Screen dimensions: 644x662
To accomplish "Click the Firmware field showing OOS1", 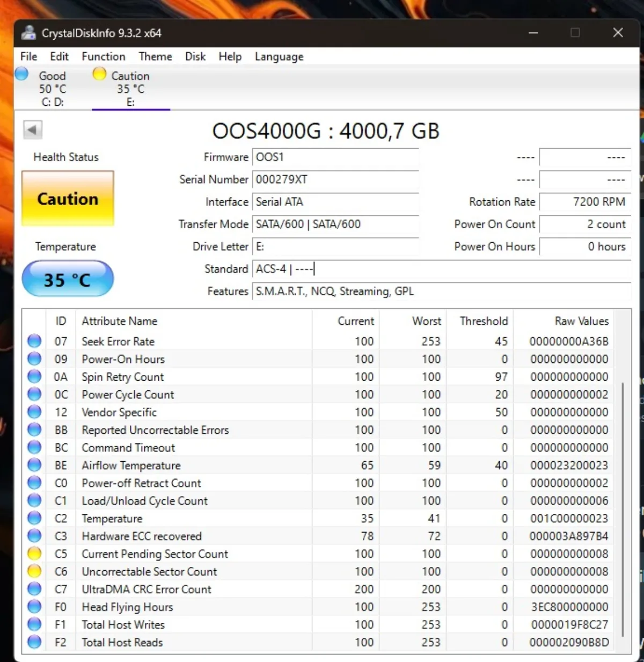I will point(335,157).
